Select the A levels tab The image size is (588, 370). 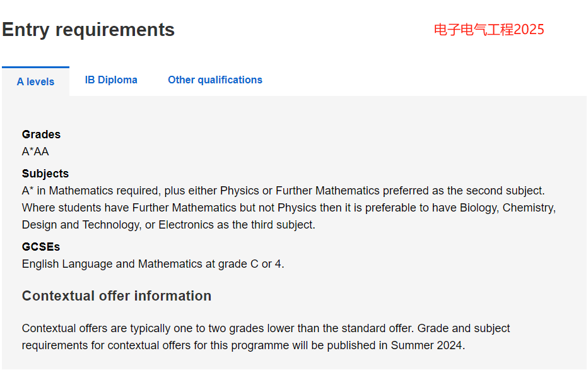click(35, 81)
